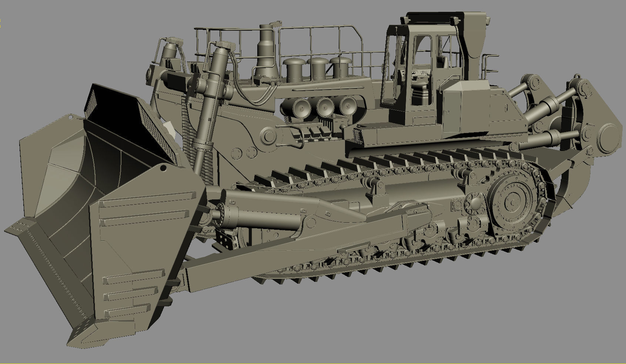Select the lower yellow tick on the left border
Screen dimensions: 626x364
point(1,26)
